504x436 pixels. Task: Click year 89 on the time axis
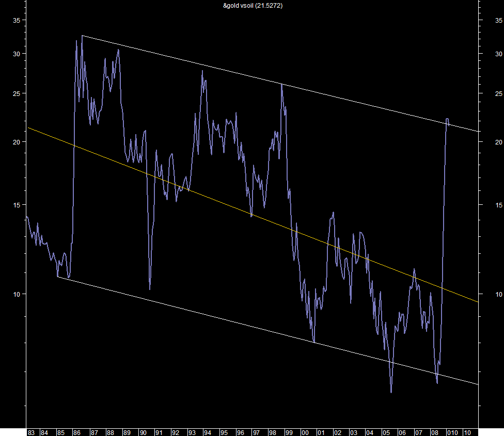[127, 432]
